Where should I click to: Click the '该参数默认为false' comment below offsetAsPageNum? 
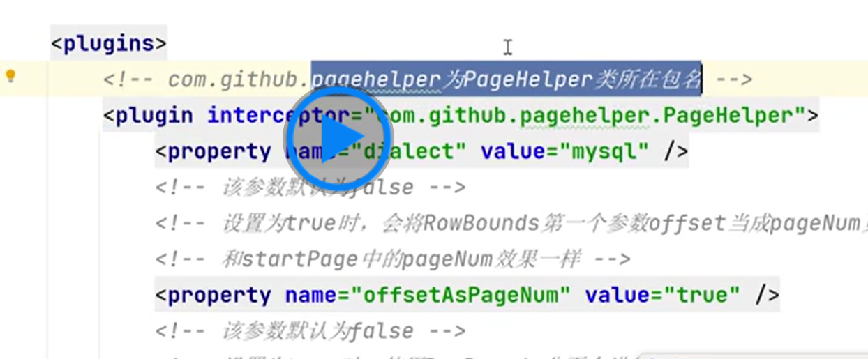point(310,331)
